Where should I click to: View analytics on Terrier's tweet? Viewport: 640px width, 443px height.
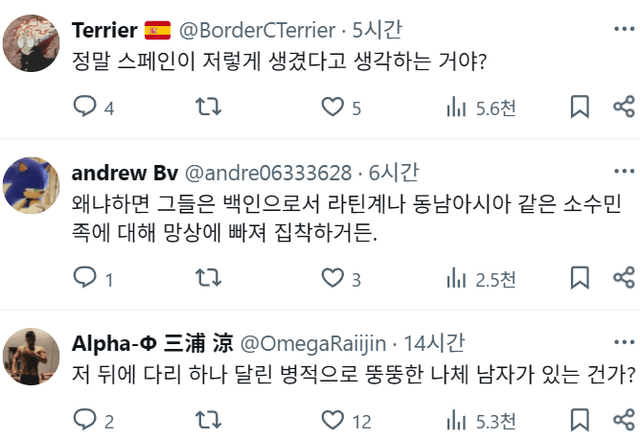[x=456, y=107]
